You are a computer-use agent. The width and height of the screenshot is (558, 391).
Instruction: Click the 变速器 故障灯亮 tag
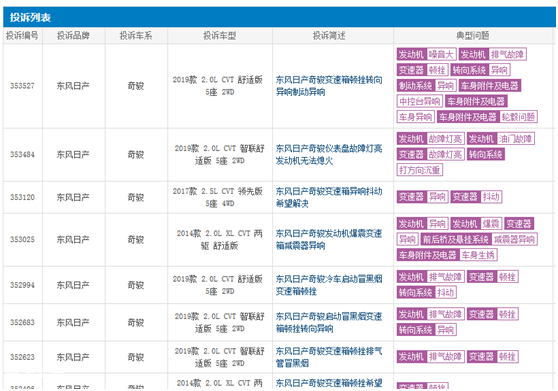430,154
